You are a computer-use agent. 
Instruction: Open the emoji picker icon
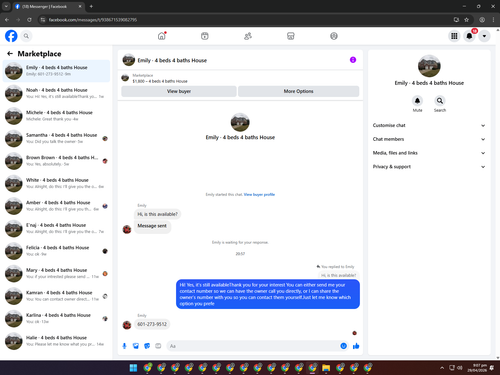(x=343, y=346)
